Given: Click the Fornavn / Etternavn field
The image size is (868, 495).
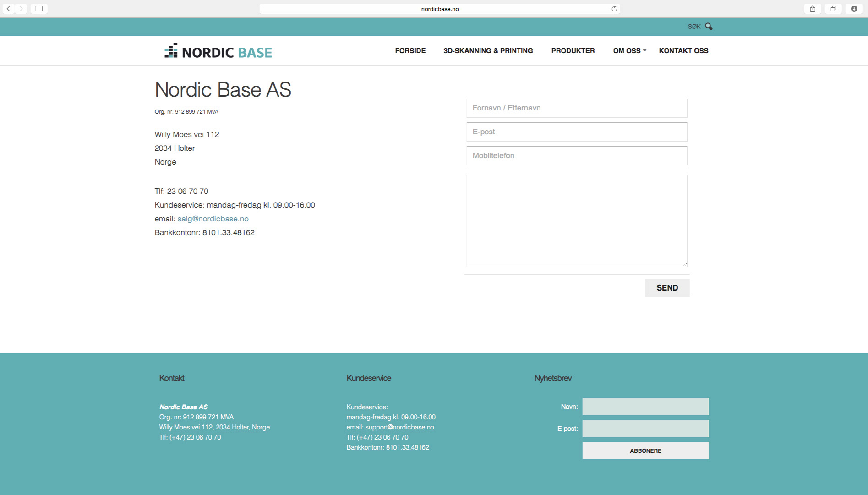Looking at the screenshot, I should coord(577,108).
